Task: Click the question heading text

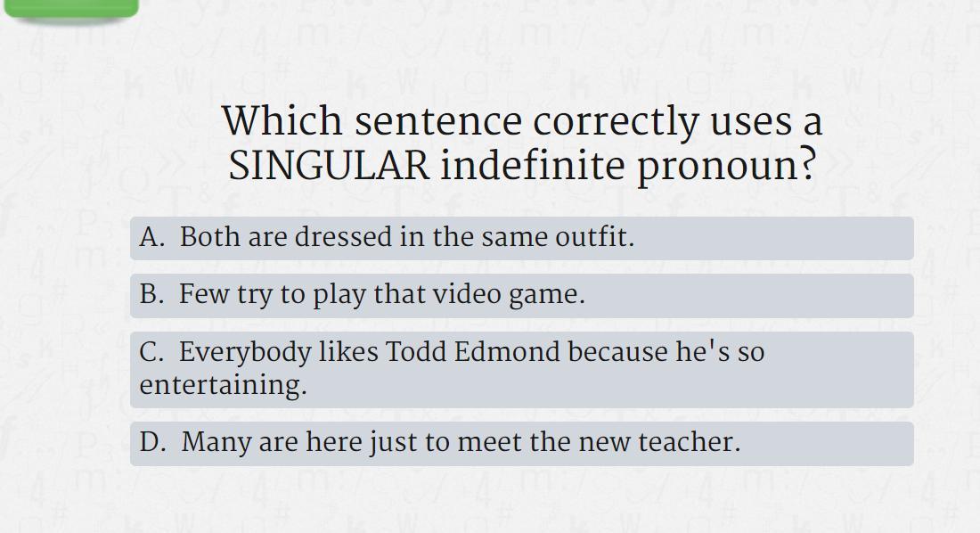Action: pos(522,143)
